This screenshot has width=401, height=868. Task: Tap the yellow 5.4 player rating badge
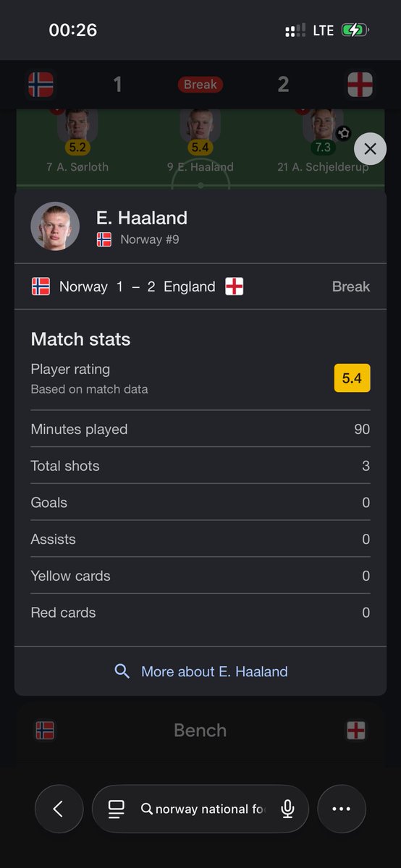pyautogui.click(x=352, y=378)
